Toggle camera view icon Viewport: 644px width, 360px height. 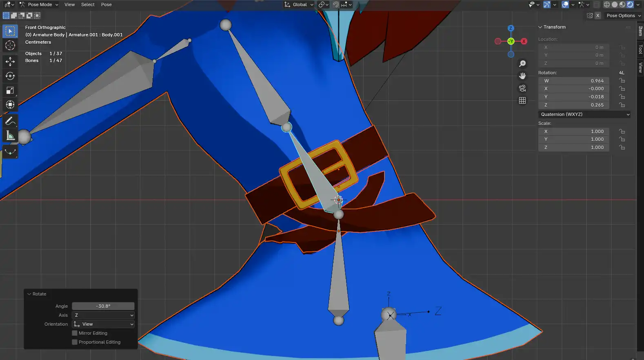pyautogui.click(x=522, y=88)
